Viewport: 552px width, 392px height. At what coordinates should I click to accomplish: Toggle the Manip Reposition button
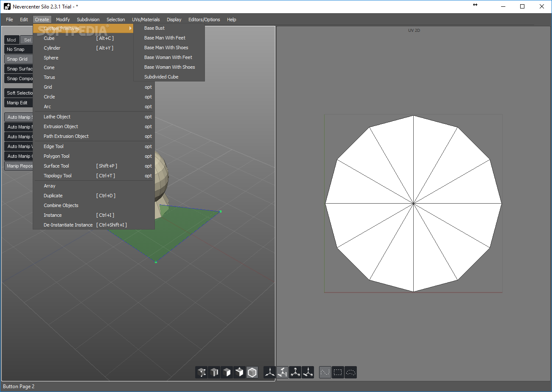coord(19,166)
